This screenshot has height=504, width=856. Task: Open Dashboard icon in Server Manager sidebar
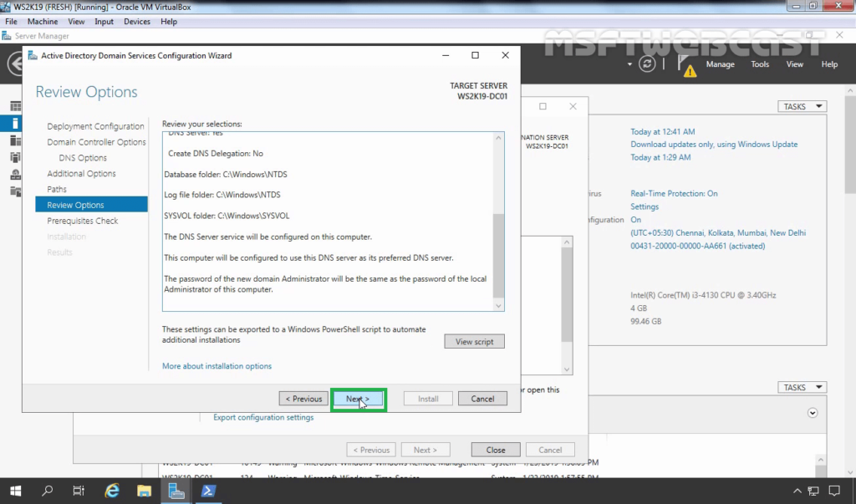pyautogui.click(x=15, y=106)
